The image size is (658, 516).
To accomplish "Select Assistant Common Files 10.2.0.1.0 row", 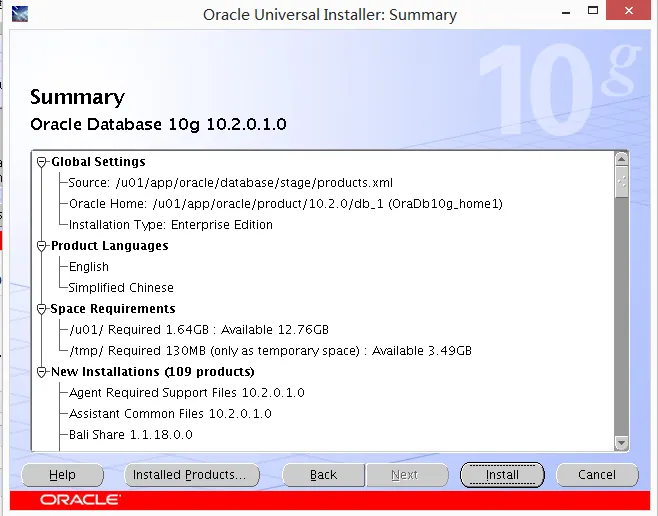I will (170, 414).
